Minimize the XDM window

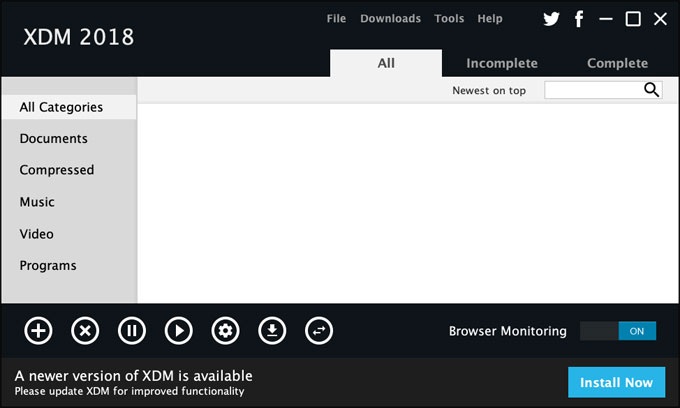point(605,19)
